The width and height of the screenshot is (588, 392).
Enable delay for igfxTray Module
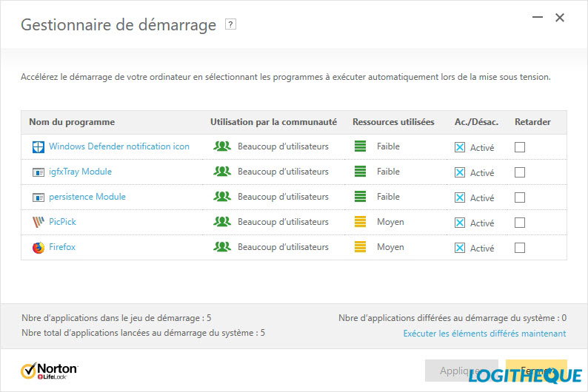click(520, 172)
